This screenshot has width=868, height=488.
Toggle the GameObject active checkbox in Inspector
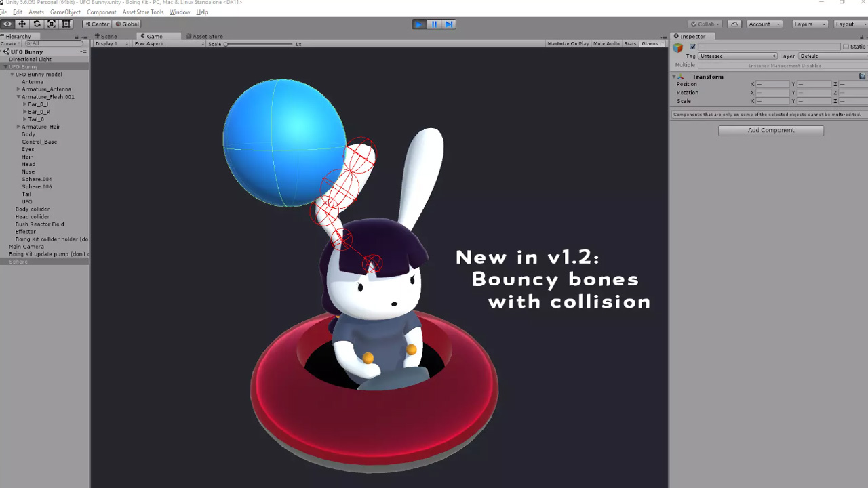pos(692,47)
